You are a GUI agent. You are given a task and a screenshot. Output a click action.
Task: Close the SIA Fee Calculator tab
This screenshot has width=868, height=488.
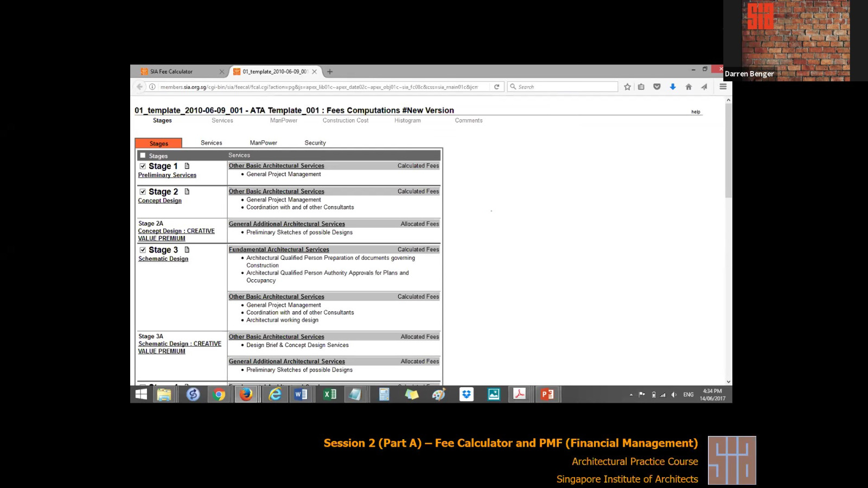coord(221,72)
